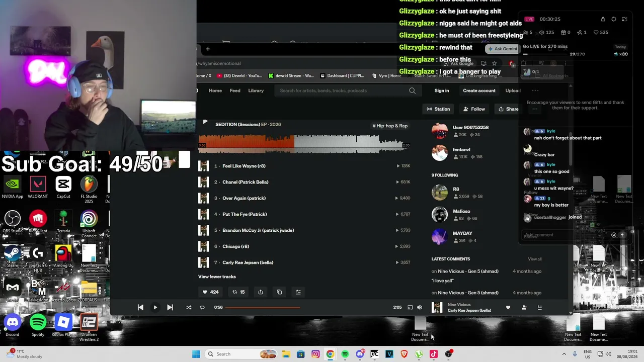
Task: Copy link to the EP
Action: [279, 292]
